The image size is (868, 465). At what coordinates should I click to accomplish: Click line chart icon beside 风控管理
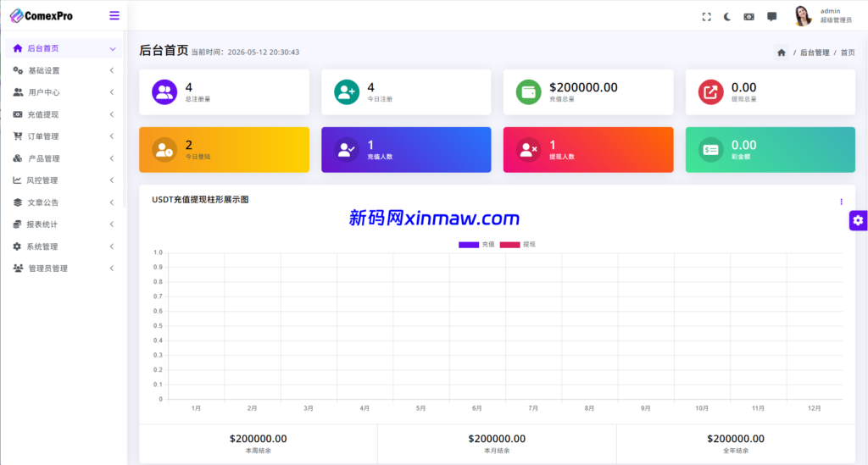(17, 180)
